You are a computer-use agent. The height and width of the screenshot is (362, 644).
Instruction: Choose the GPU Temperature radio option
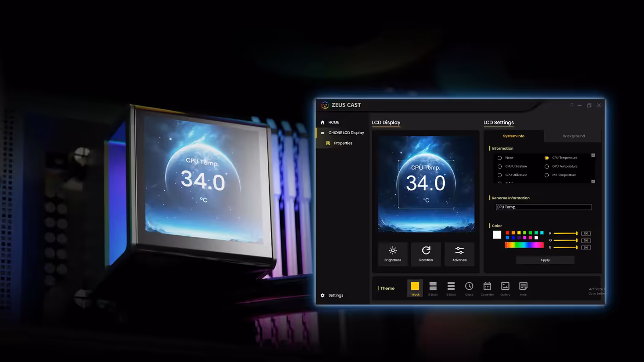point(547,166)
